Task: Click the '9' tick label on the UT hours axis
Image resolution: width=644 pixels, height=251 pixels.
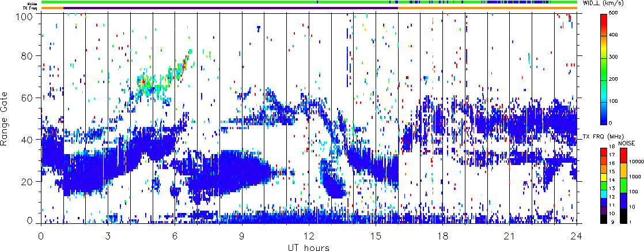Action: (x=242, y=237)
